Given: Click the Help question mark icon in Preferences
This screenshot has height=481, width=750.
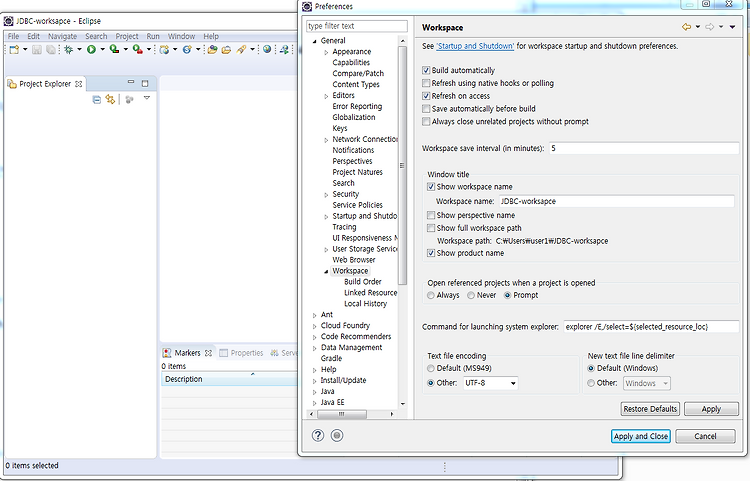Looking at the screenshot, I should coord(318,435).
